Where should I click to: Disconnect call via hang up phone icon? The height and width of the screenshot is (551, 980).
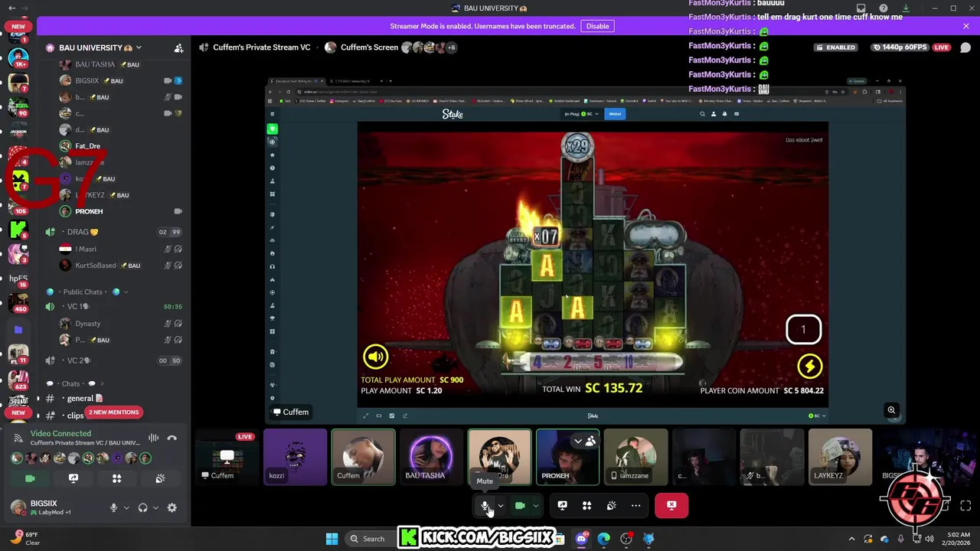click(172, 438)
